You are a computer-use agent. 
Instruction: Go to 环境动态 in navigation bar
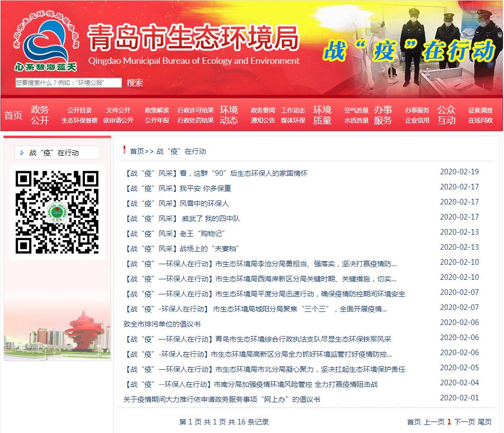pos(229,115)
